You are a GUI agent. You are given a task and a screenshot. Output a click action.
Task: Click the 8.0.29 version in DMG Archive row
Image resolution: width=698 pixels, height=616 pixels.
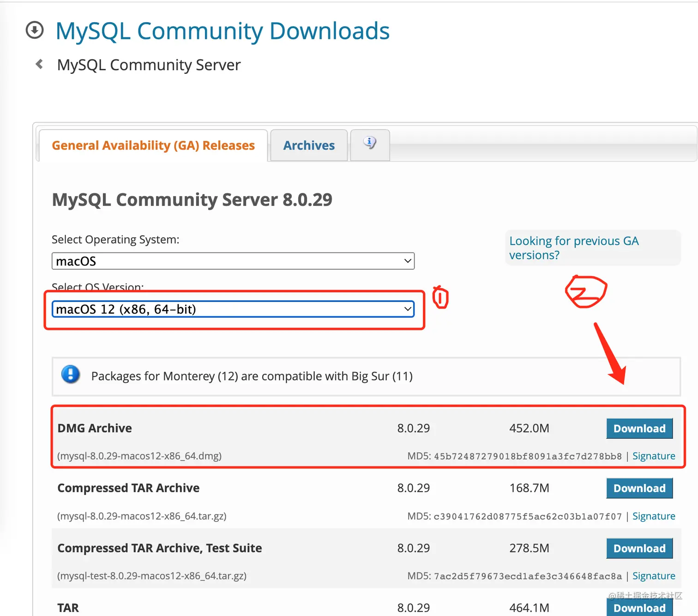tap(414, 428)
